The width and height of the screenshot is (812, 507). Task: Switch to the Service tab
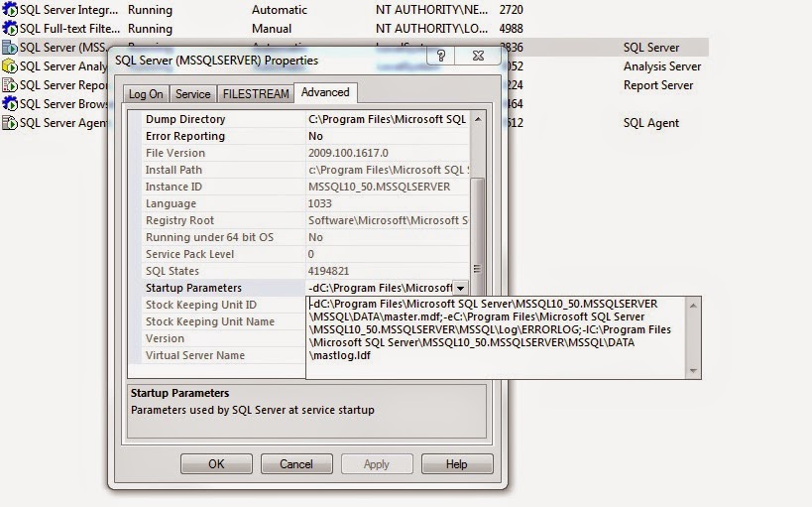click(x=192, y=94)
